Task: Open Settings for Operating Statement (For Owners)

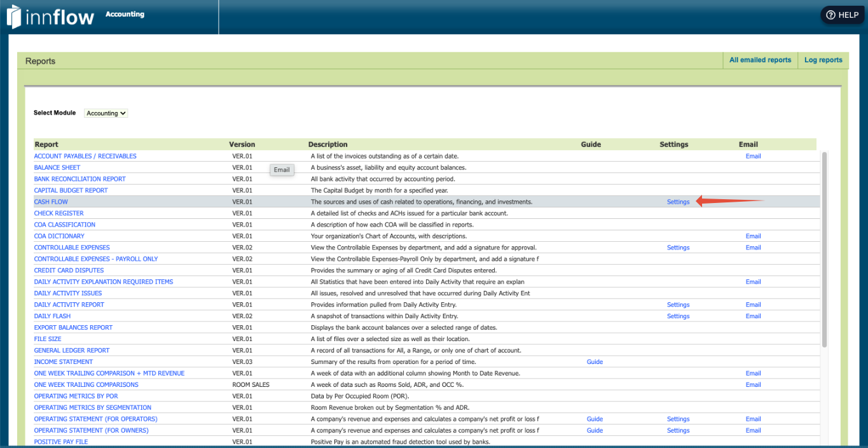Action: 678,431
